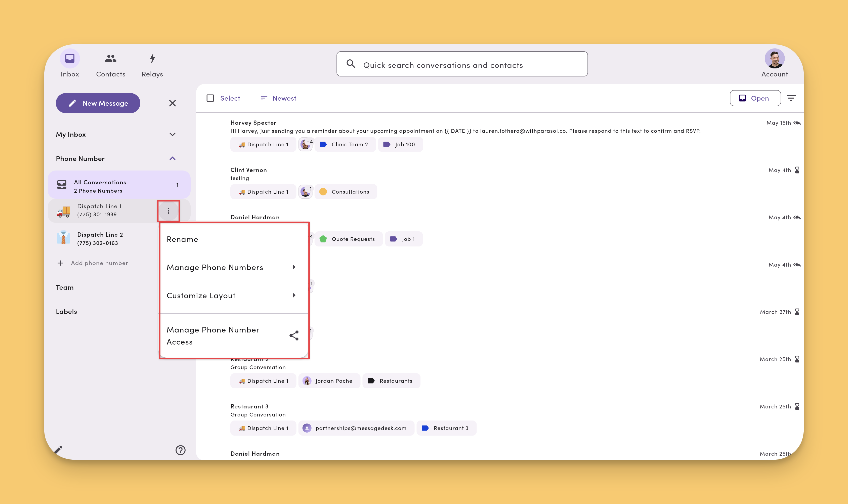
Task: Click the reply-all icon on Harvey Specter row
Action: [797, 123]
